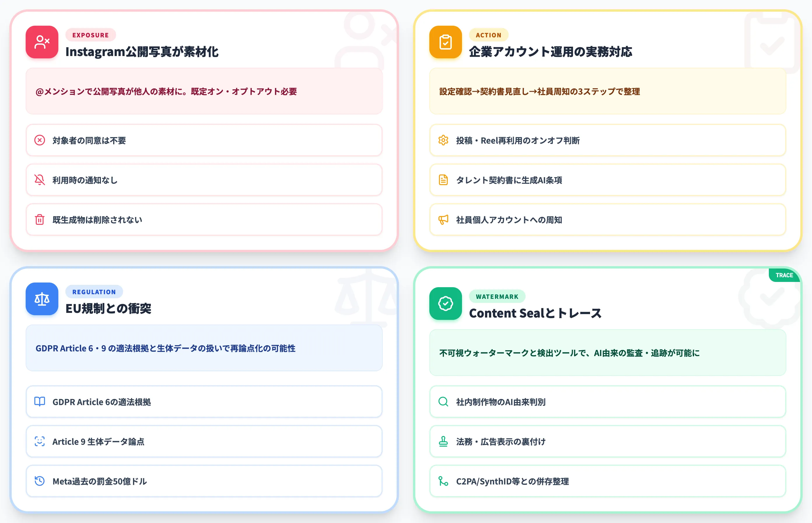Click the magnifier icon beside 社内制作物のAI由来判別
The width and height of the screenshot is (812, 523).
click(x=443, y=402)
